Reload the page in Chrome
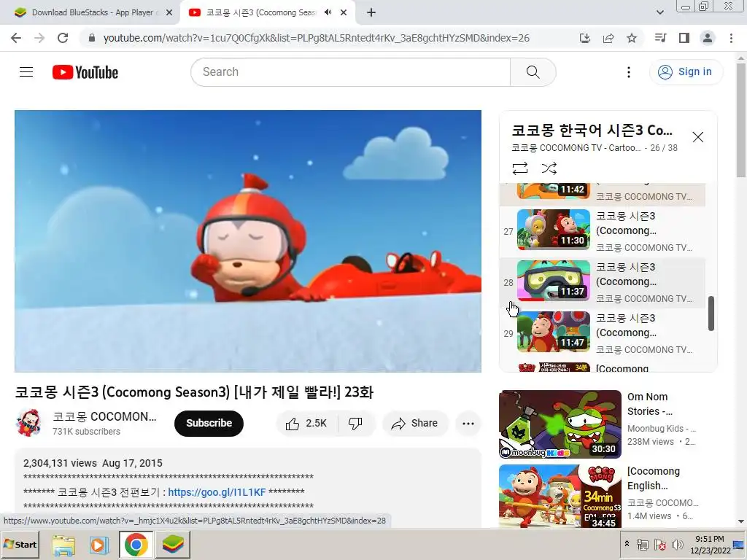Viewport: 747px width, 560px height. coord(63,38)
